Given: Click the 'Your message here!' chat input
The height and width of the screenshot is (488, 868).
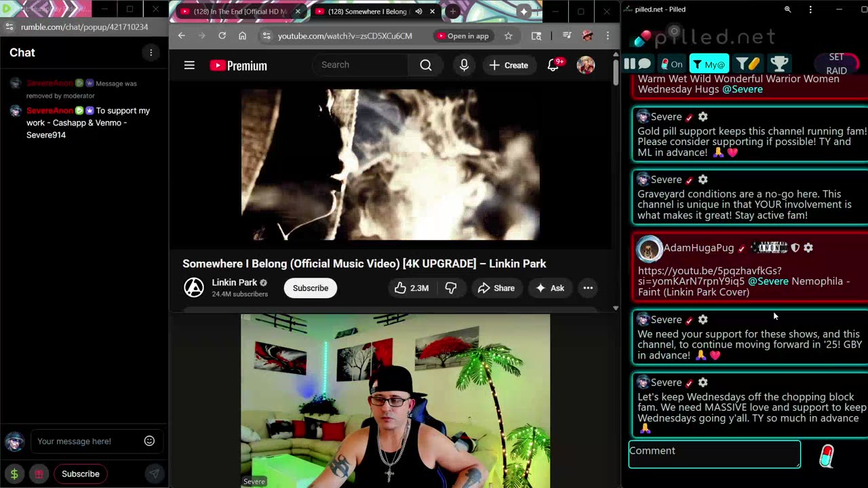Looking at the screenshot, I should click(86, 441).
